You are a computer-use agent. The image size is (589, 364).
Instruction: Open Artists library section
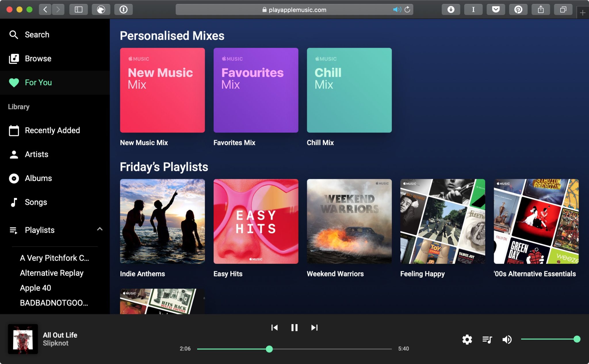click(55, 155)
